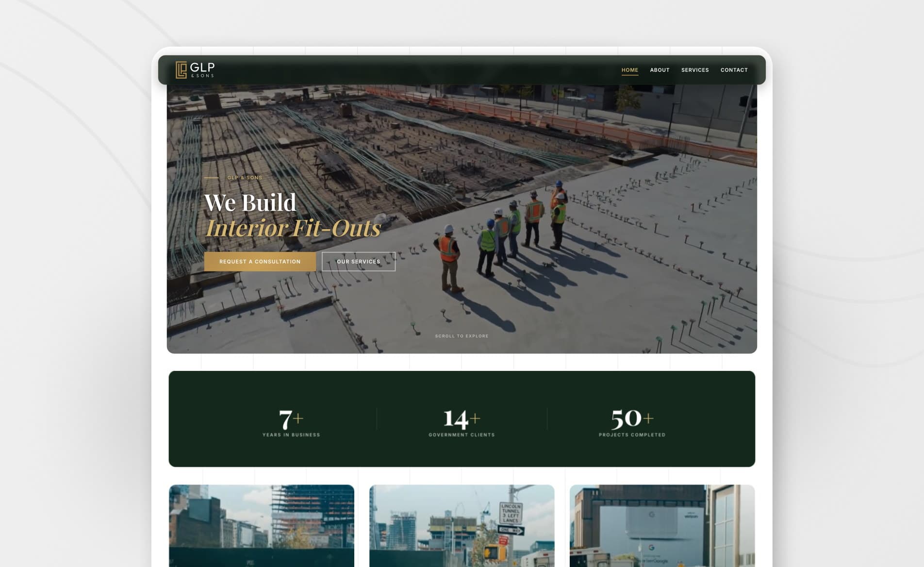
Task: Click the 14+ Government Clients stat
Action: pyautogui.click(x=462, y=422)
